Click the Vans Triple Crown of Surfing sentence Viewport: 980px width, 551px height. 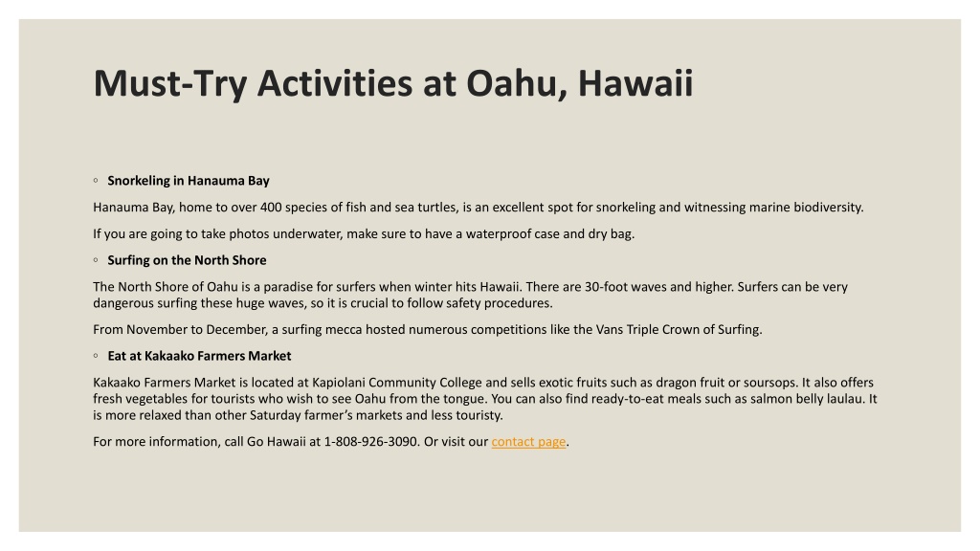[428, 330]
